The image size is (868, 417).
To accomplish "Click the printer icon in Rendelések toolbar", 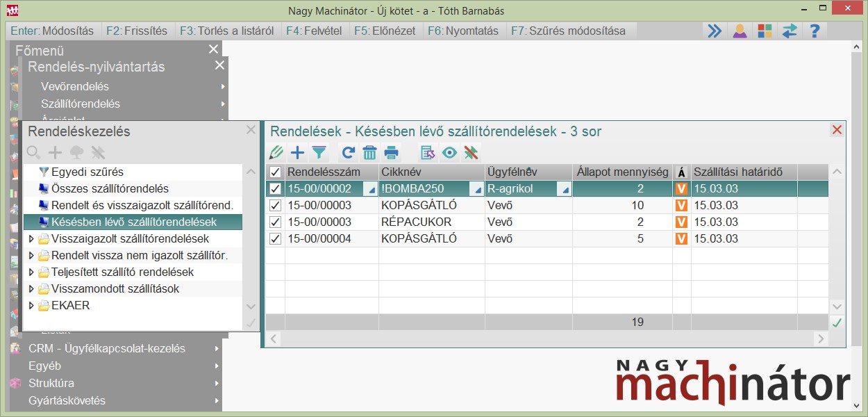I will [x=392, y=152].
